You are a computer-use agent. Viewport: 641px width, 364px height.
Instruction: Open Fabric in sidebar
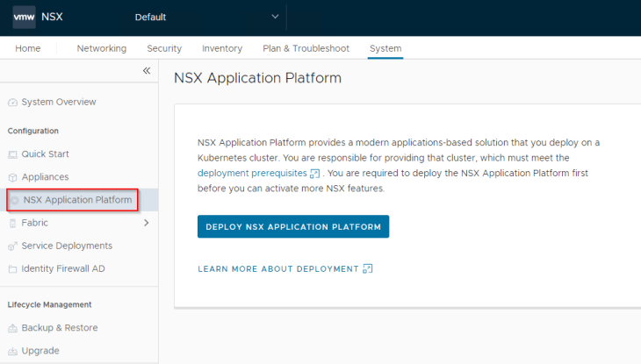tap(35, 223)
